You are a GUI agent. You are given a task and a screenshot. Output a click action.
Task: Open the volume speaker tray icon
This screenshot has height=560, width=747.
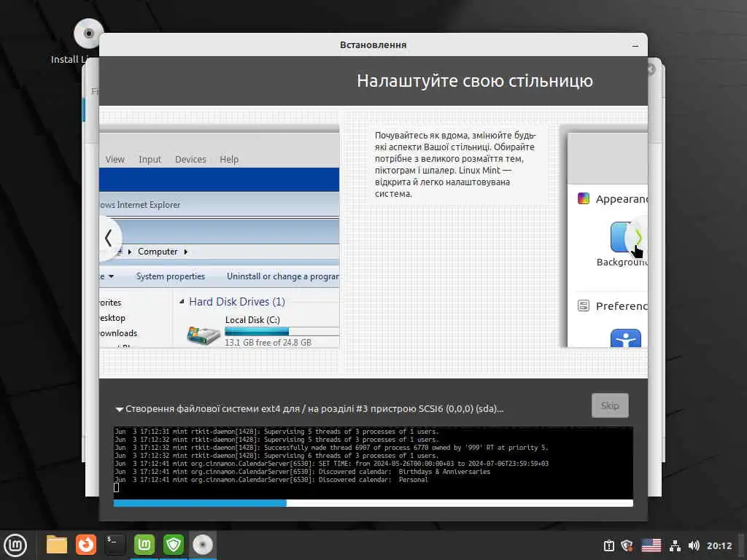(694, 545)
